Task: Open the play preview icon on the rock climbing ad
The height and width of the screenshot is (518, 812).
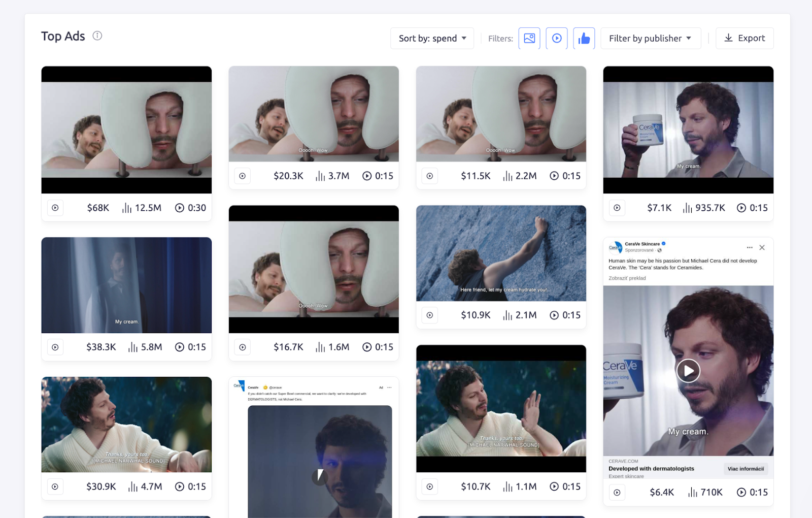Action: (x=429, y=315)
